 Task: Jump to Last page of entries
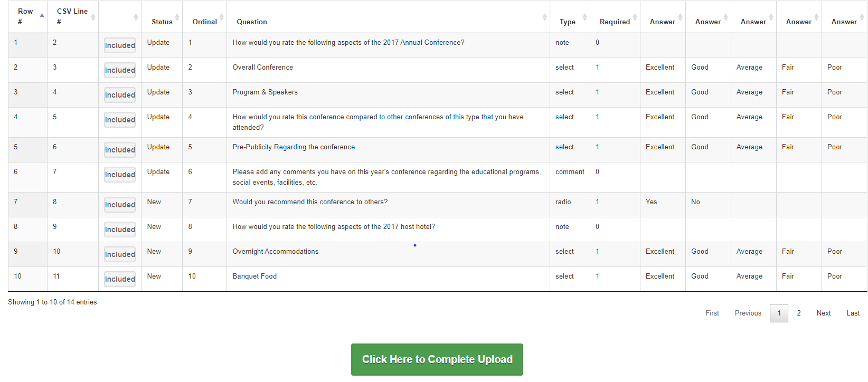(x=853, y=313)
